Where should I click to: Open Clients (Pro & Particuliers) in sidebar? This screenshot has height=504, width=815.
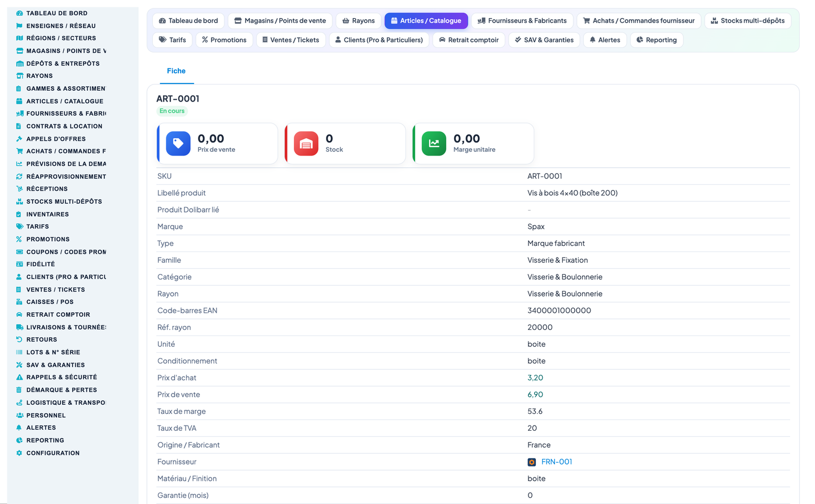[66, 277]
